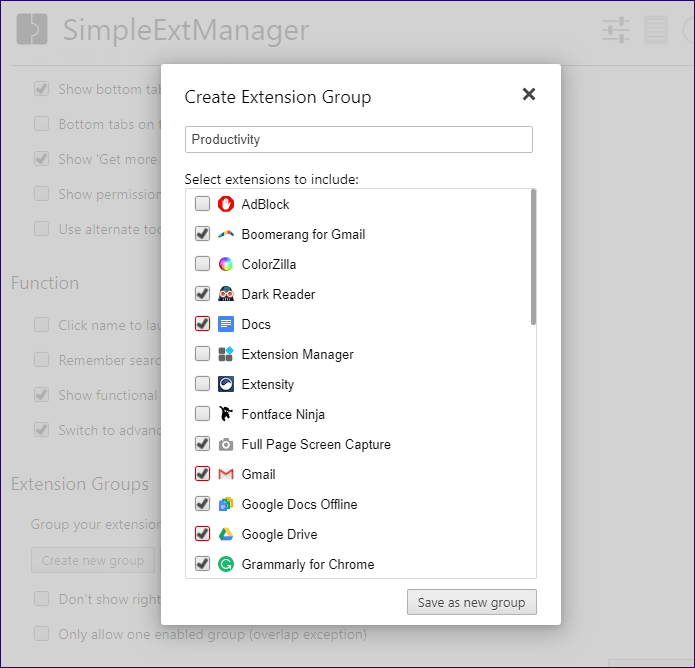Click Grammarly for Chrome label text
Screen dimensions: 695x668
308,565
